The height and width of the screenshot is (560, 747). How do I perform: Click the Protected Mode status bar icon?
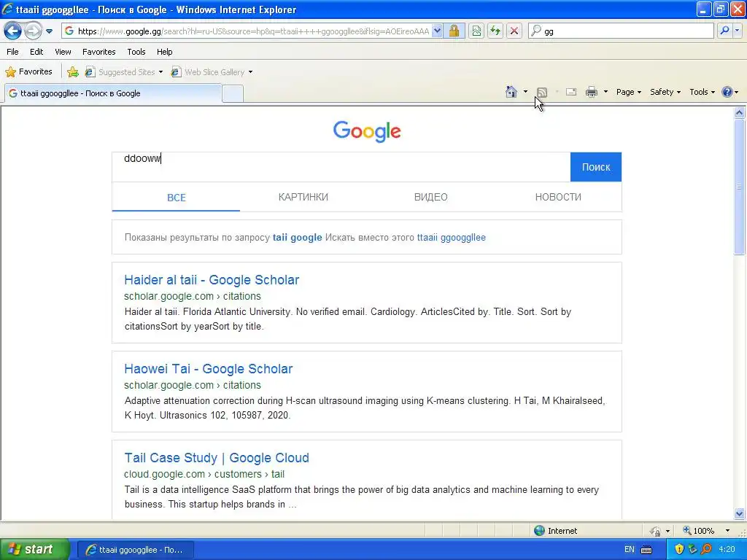click(x=656, y=531)
